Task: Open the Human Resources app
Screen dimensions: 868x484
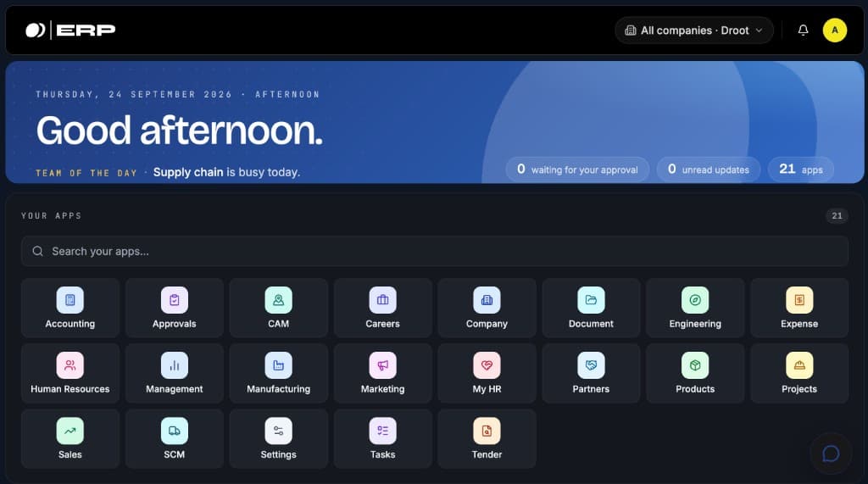Action: click(x=70, y=373)
